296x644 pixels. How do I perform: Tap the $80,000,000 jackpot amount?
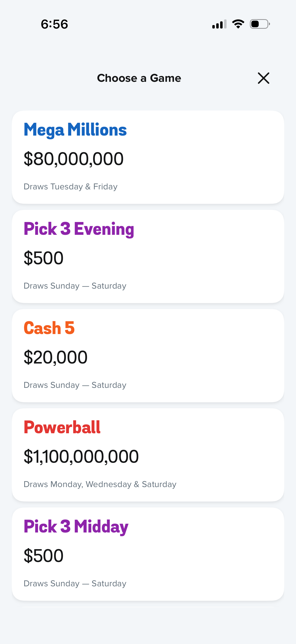point(73,159)
